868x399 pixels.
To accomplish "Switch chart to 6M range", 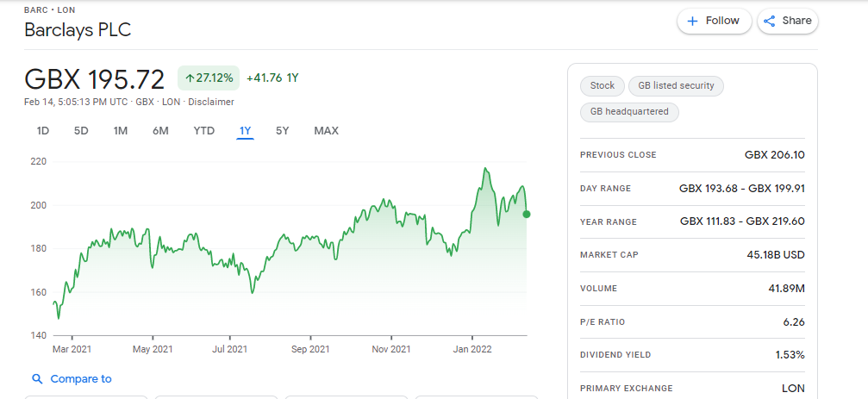I will (160, 131).
